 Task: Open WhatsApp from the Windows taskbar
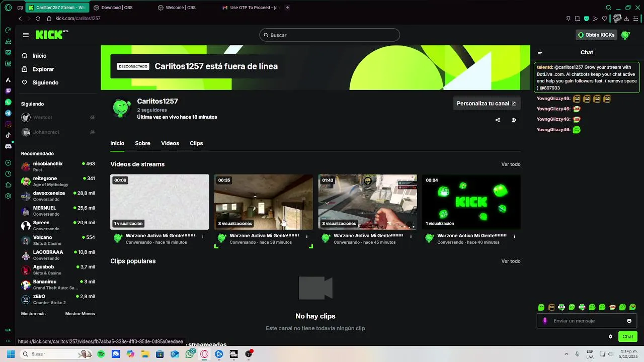pos(190,354)
